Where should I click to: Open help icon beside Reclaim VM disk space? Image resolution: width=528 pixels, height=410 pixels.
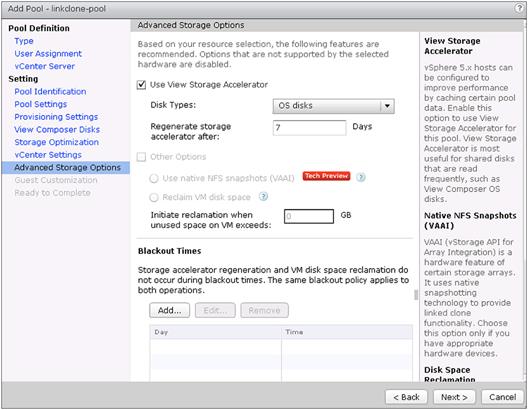click(x=263, y=196)
